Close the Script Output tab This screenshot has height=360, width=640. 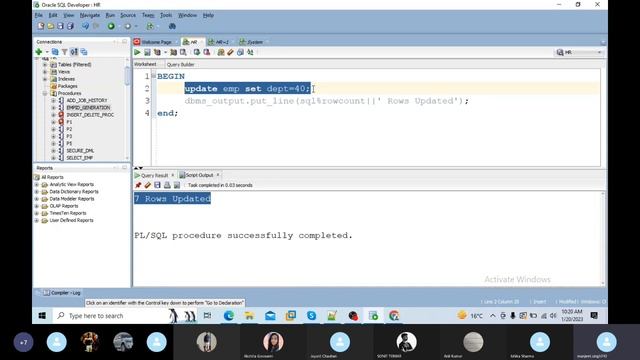point(218,175)
